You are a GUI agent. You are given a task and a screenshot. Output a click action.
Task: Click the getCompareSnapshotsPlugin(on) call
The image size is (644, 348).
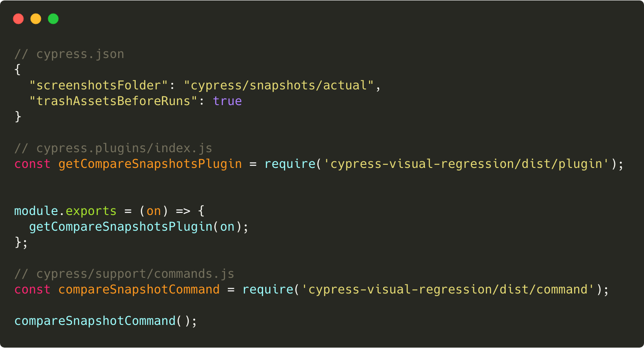click(138, 226)
